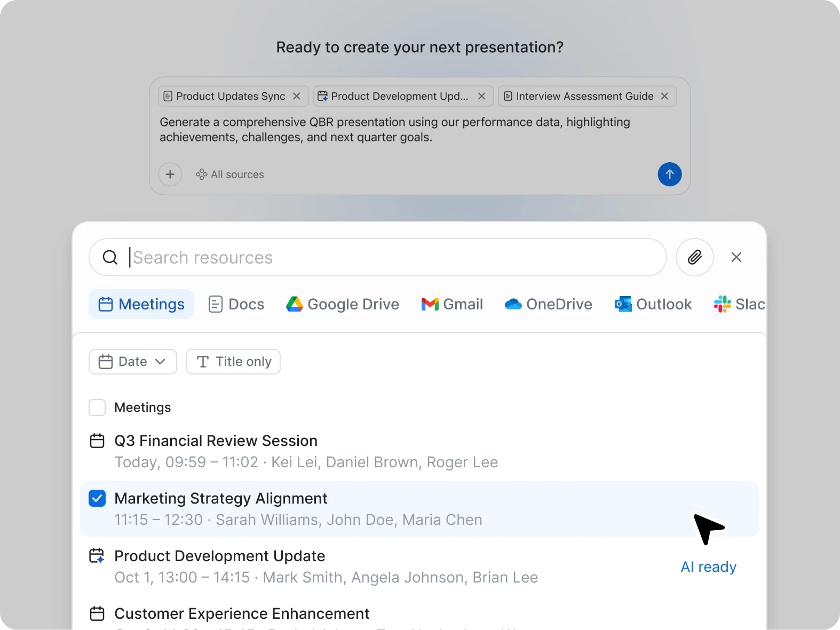Click the Gmail logo icon
This screenshot has height=630, width=840.
(x=430, y=304)
